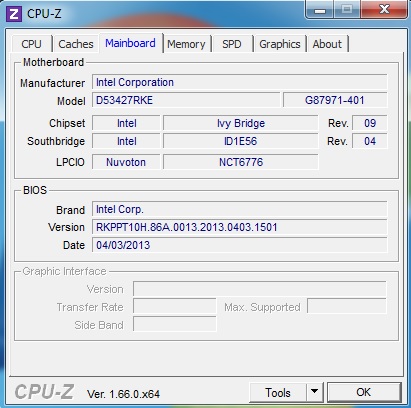Click the CPU-Z logo icon in title bar
The width and height of the screenshot is (411, 408).
pyautogui.click(x=14, y=14)
